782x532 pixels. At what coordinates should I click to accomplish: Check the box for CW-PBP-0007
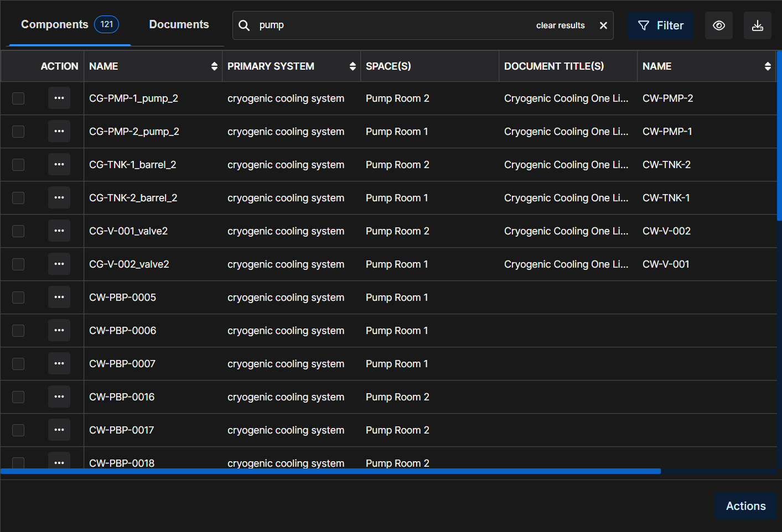(18, 364)
